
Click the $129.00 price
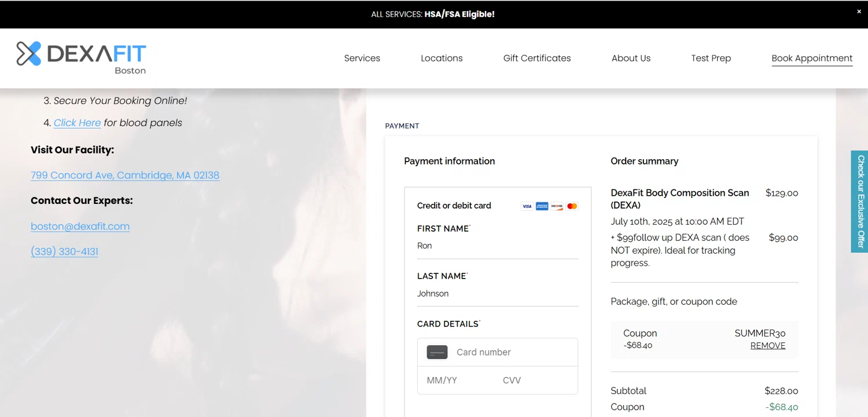[x=782, y=193]
